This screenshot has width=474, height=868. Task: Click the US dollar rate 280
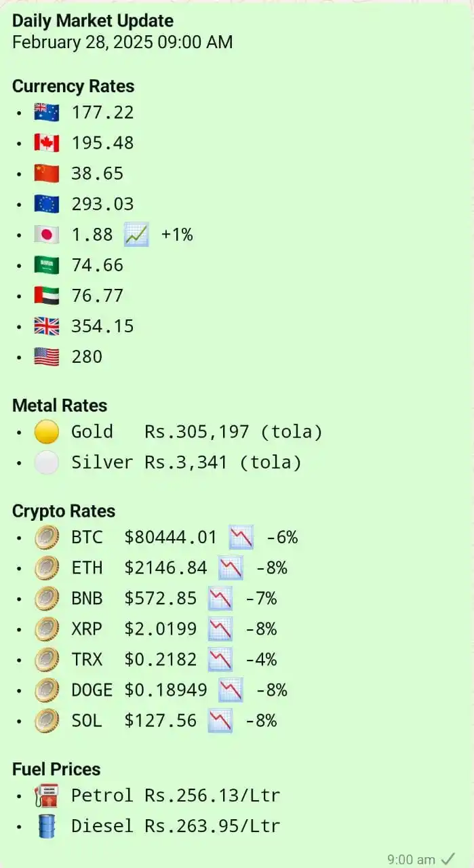point(87,357)
